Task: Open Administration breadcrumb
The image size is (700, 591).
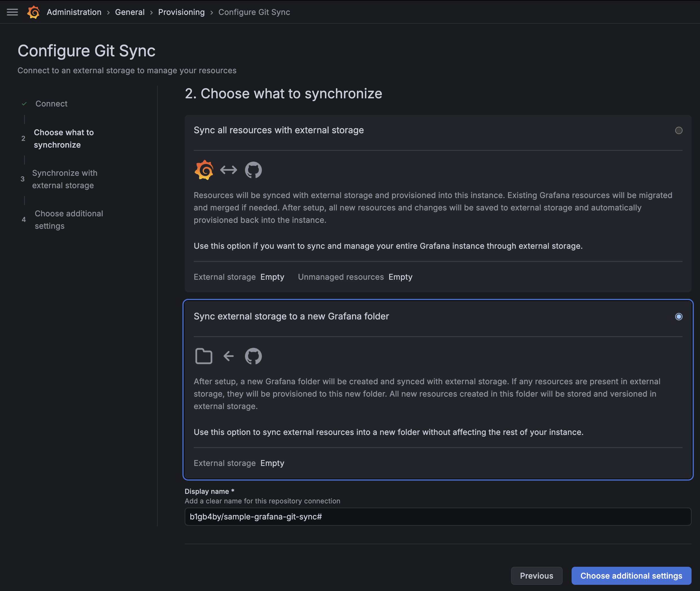Action: coord(74,12)
